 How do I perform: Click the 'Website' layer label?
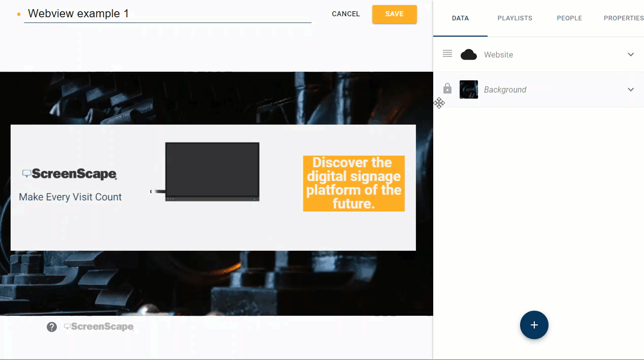tap(498, 55)
